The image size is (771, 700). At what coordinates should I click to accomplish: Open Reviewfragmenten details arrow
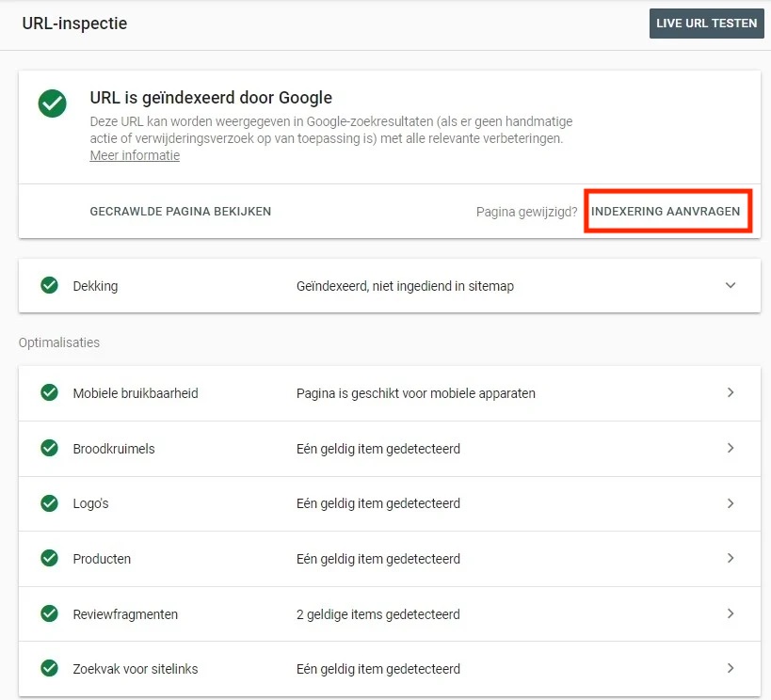click(x=731, y=613)
